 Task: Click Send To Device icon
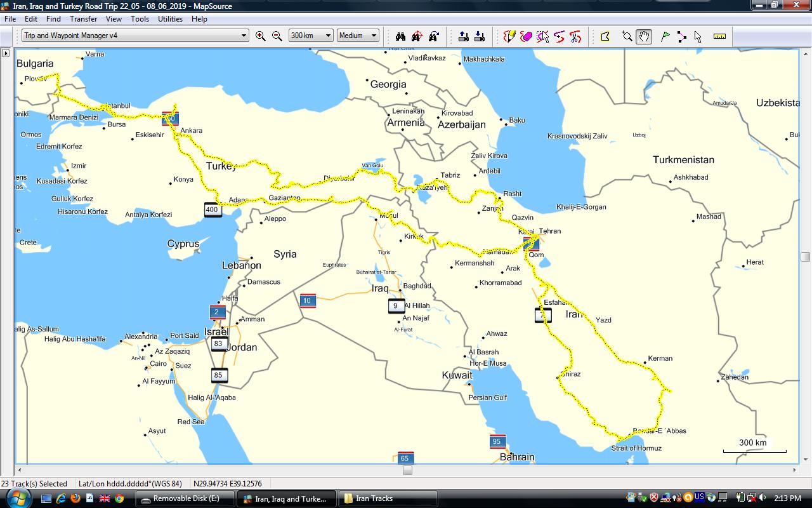tap(464, 36)
